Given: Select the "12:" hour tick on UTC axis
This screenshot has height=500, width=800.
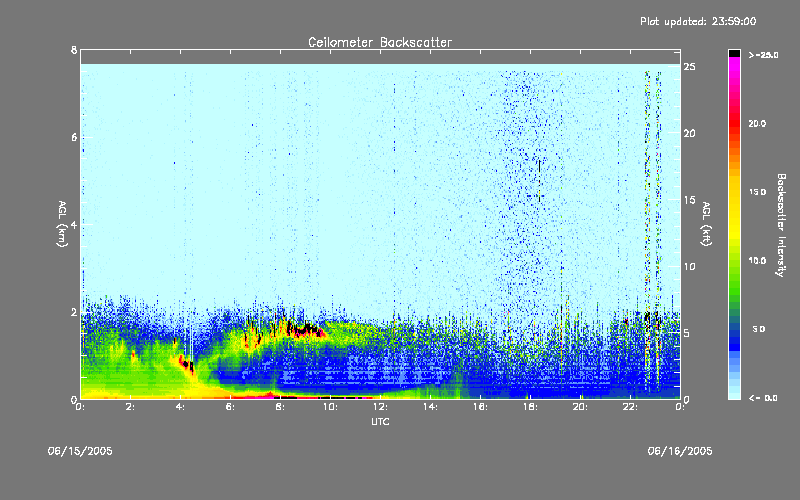Looking at the screenshot, I should point(380,407).
